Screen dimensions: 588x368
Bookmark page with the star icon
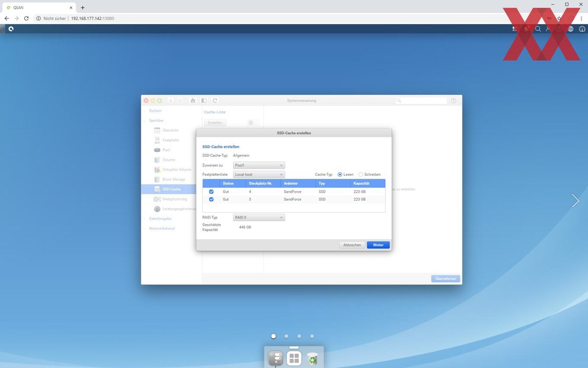[559, 18]
